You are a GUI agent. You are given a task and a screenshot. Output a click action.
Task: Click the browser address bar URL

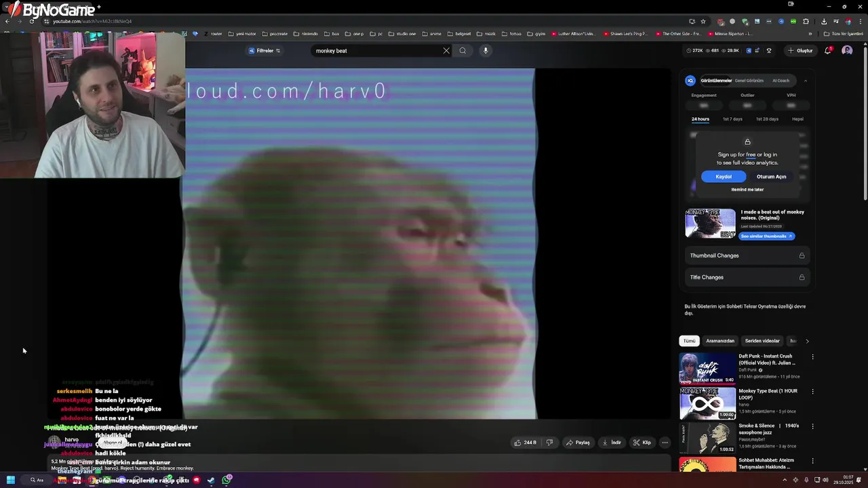tap(92, 21)
